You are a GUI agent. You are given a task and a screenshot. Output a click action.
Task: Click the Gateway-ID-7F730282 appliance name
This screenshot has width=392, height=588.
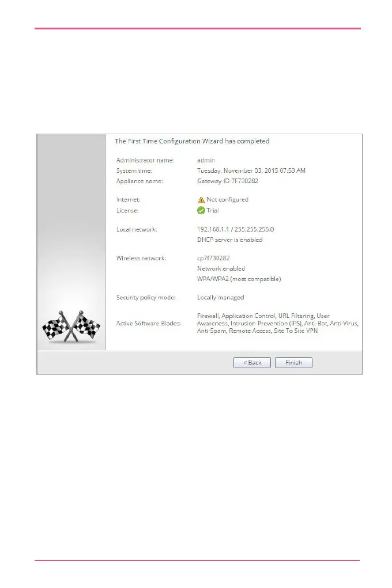click(228, 181)
